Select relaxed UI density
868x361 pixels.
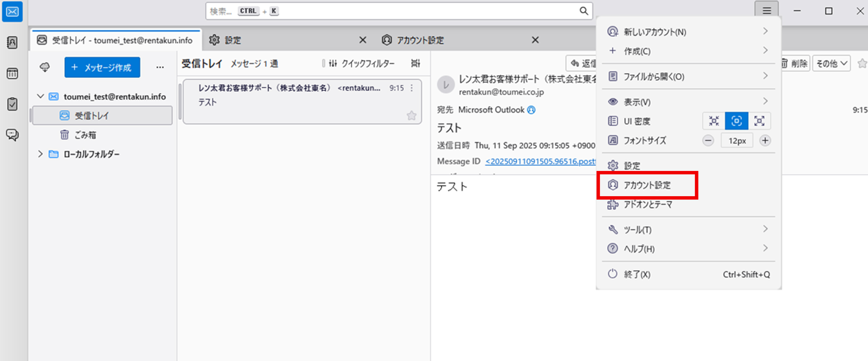[759, 121]
